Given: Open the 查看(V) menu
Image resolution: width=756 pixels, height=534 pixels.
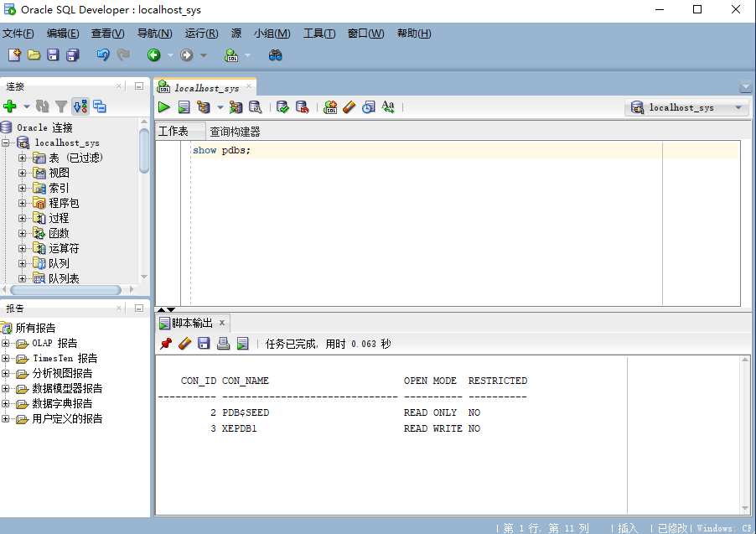Looking at the screenshot, I should click(108, 34).
